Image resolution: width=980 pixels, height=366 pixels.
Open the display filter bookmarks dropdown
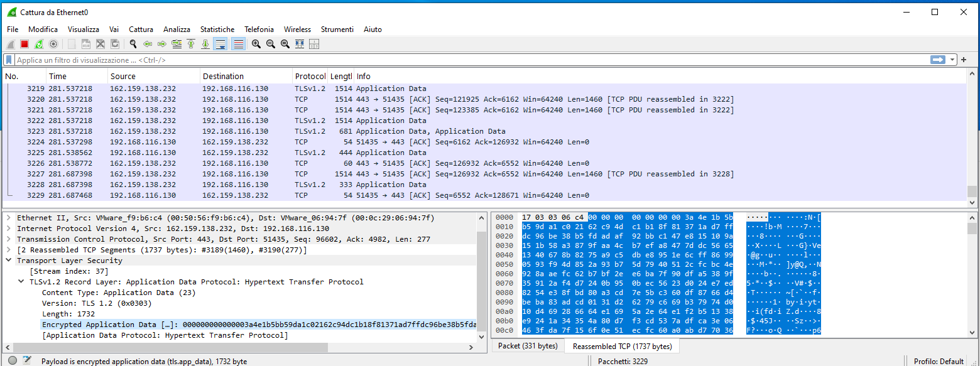(7, 59)
